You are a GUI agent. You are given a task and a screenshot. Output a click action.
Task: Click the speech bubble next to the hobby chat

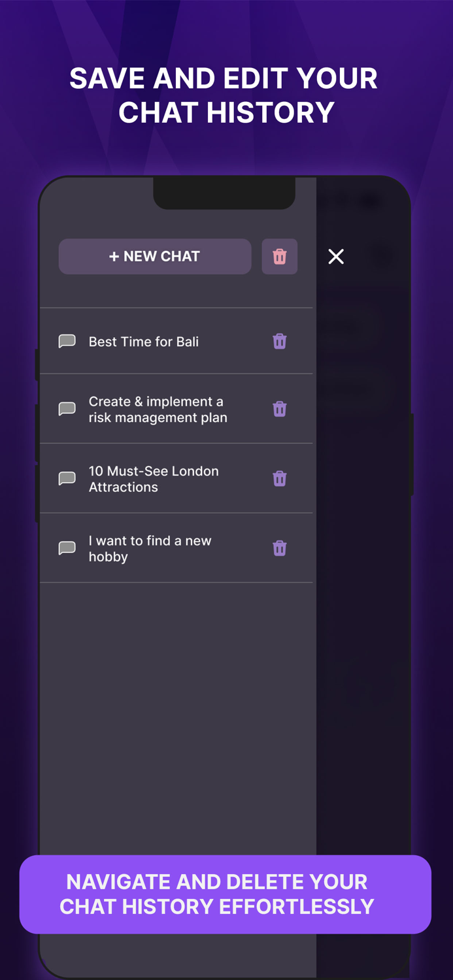[x=67, y=548]
